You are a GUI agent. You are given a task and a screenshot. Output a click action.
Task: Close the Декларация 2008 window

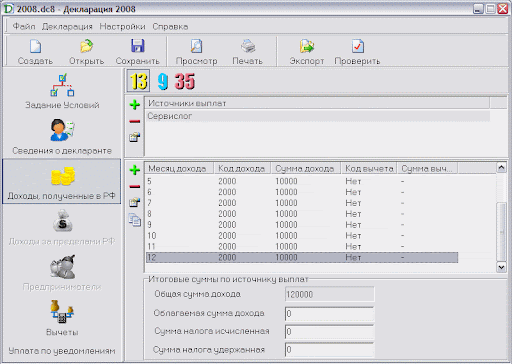(503, 9)
